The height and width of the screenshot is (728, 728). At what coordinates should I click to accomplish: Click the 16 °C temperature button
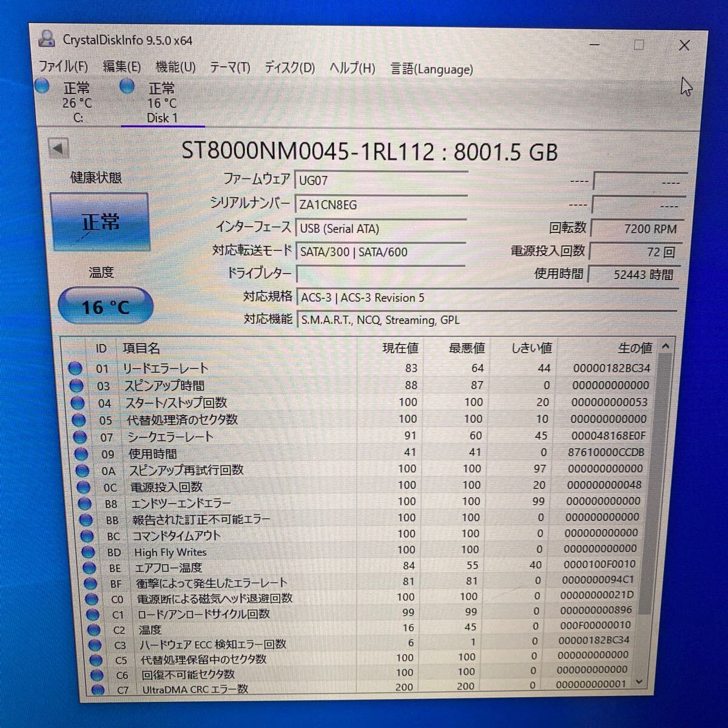pyautogui.click(x=106, y=306)
